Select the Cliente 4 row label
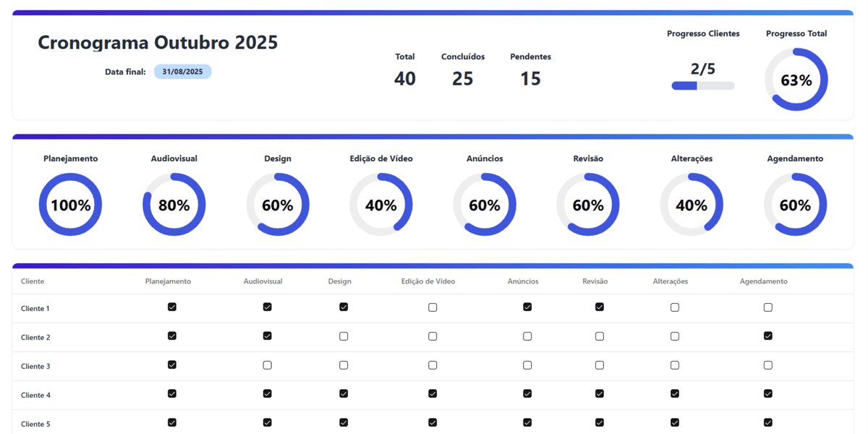 click(35, 395)
